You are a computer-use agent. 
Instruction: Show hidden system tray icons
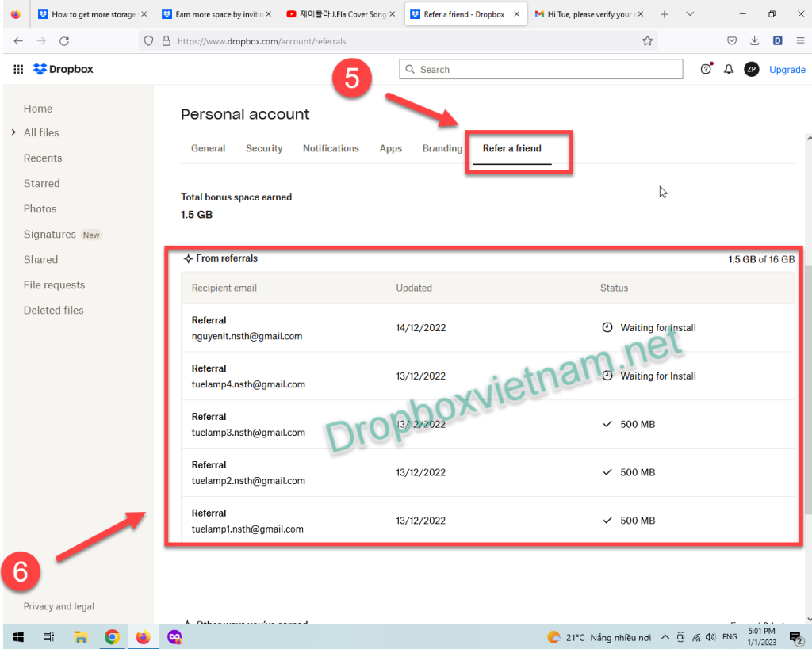coord(665,637)
